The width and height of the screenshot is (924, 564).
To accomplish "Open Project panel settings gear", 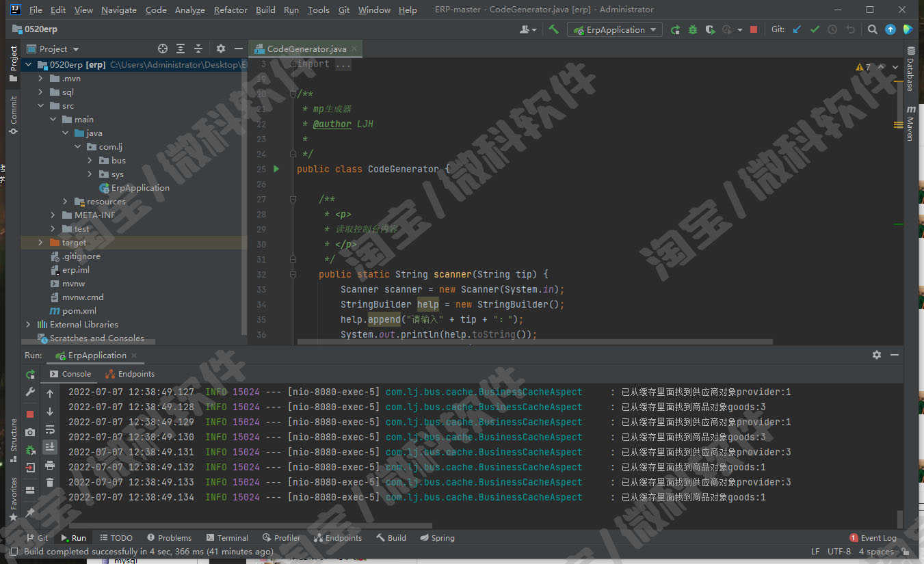I will coord(220,49).
